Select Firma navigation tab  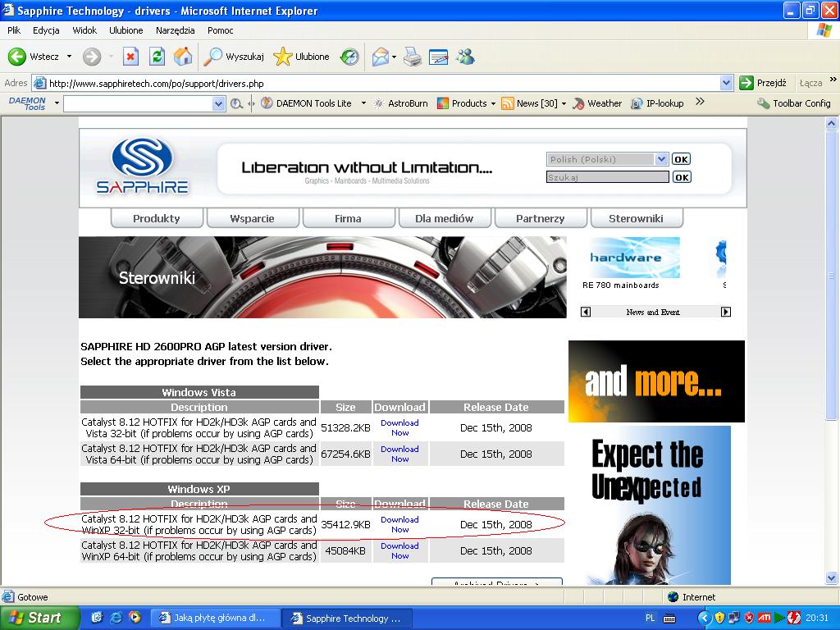[x=348, y=218]
